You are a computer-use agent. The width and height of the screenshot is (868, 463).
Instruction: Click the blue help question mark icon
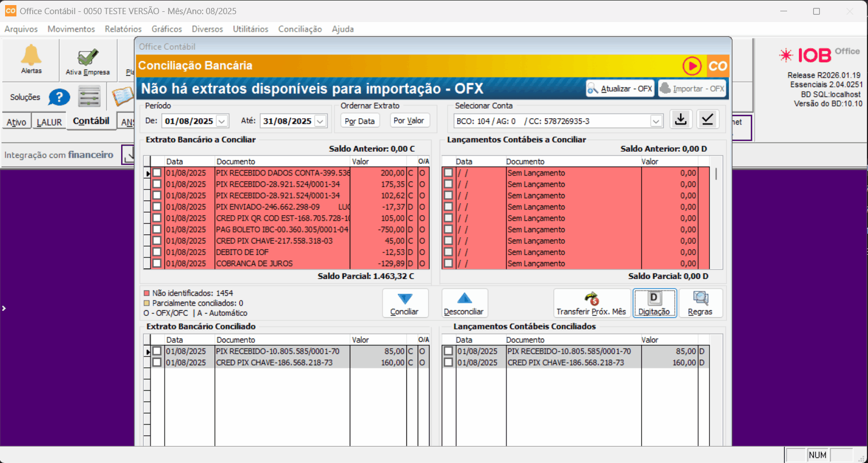[x=59, y=97]
